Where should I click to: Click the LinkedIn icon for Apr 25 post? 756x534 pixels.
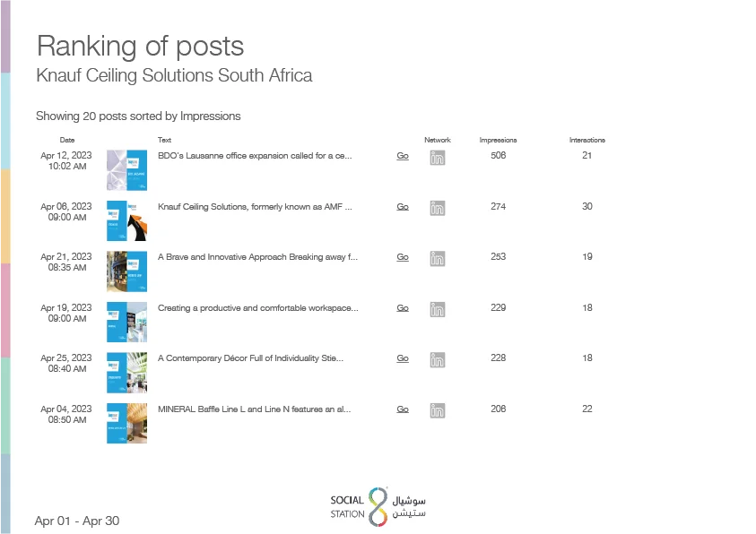click(x=438, y=360)
